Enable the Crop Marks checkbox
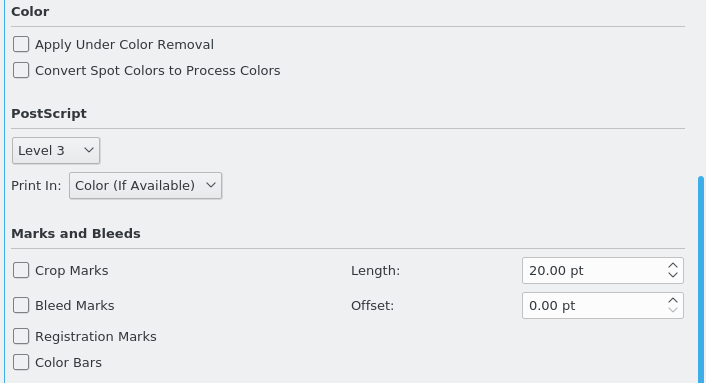Screen dimensions: 706x383 [x=21, y=270]
